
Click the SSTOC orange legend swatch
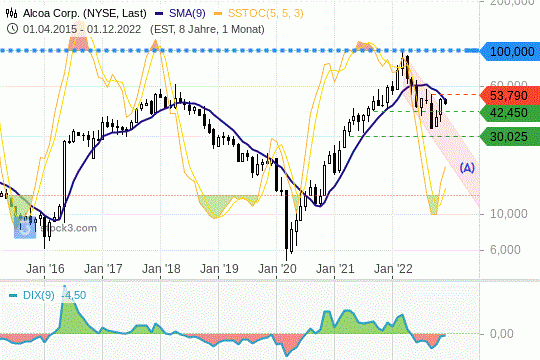(218, 14)
